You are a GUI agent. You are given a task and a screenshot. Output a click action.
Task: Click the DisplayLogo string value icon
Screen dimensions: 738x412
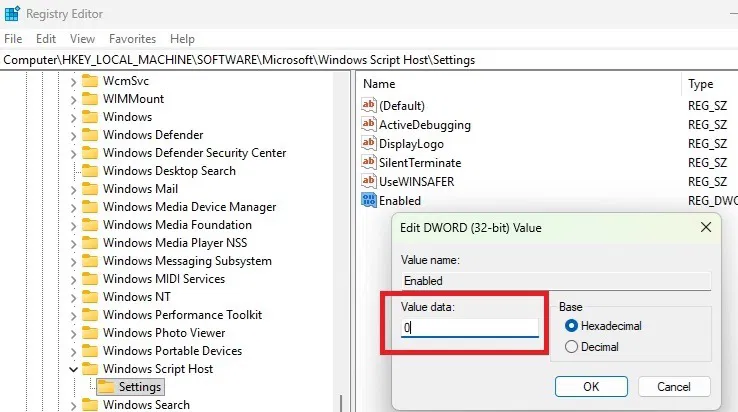[x=368, y=144]
